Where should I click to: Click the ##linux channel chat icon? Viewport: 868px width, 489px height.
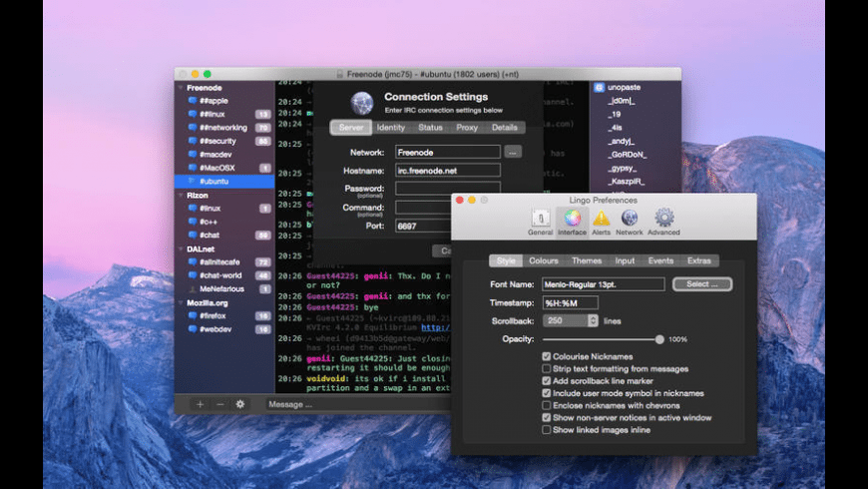click(x=193, y=114)
